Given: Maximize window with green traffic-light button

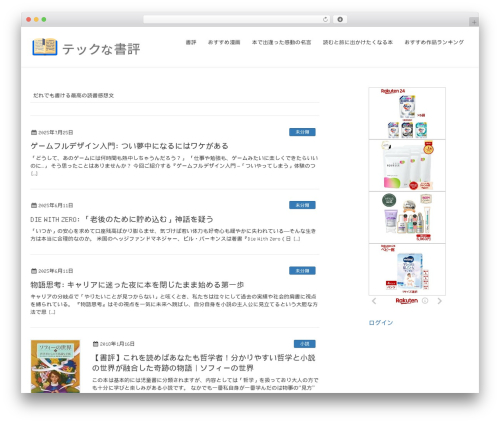Looking at the screenshot, I should click(x=44, y=19).
